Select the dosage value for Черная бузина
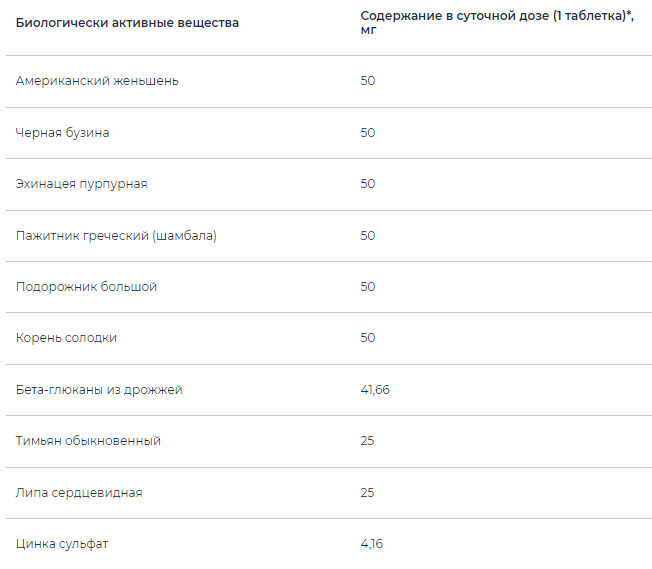Screen dimensions: 652x569 368,132
